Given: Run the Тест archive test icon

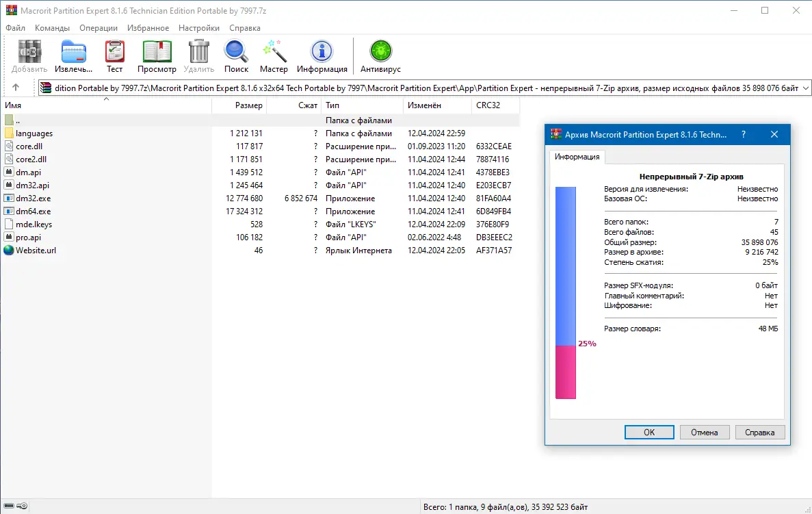Looking at the screenshot, I should (x=114, y=51).
